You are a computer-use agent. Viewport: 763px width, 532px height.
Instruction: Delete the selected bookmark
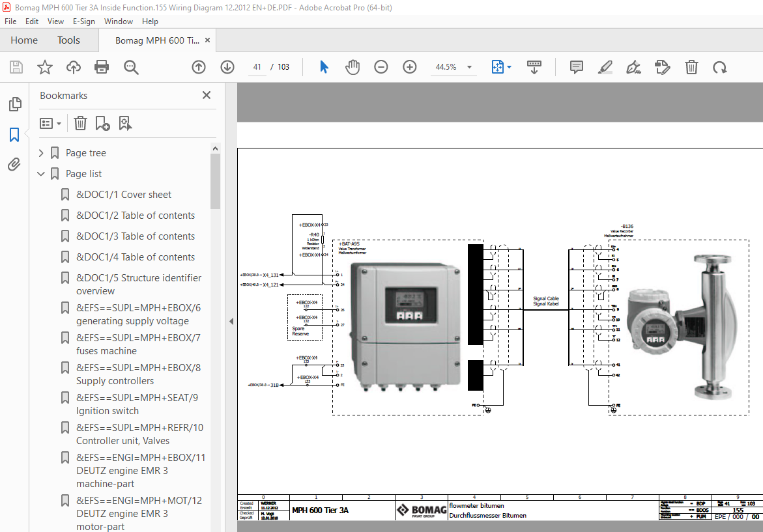80,123
